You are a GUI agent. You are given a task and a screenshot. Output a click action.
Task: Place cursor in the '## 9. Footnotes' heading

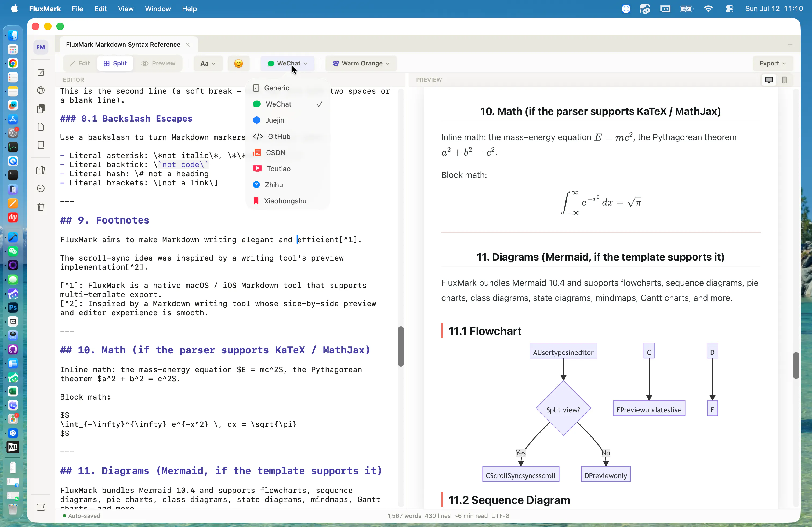coord(105,220)
